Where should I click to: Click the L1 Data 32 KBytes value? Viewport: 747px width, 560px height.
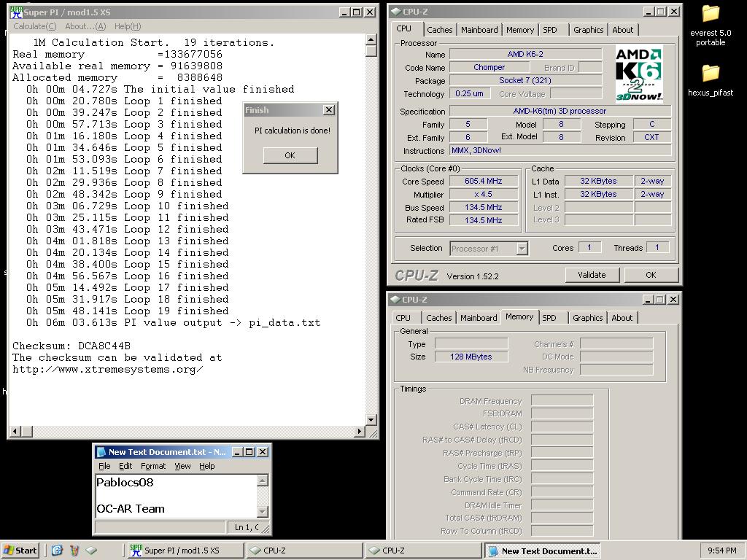coord(598,181)
